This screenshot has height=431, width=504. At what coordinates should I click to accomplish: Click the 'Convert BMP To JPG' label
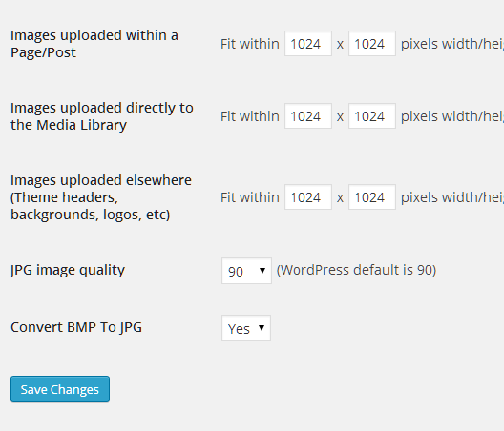click(76, 327)
